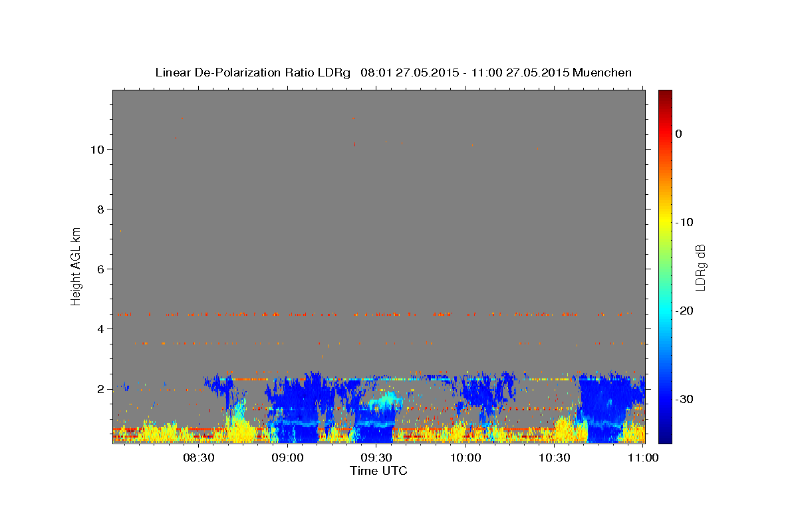Image resolution: width=798 pixels, height=532 pixels.
Task: Click the 10:00 time tick label
Action: (465, 458)
